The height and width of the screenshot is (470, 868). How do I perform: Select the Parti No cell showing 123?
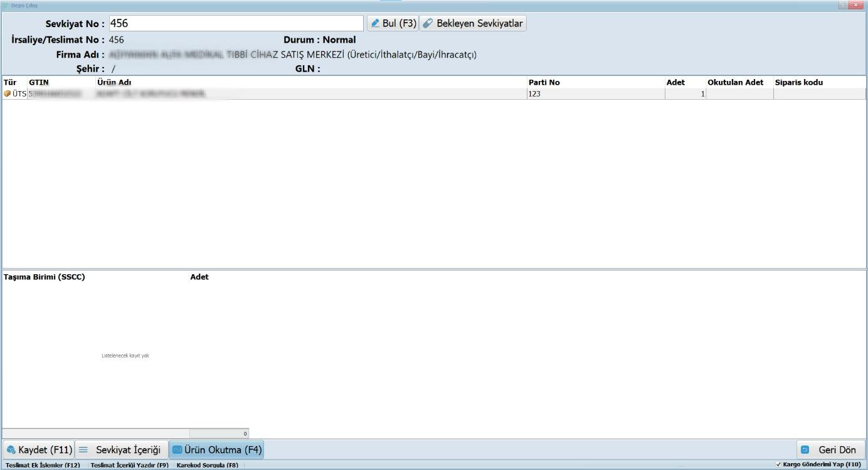(596, 94)
